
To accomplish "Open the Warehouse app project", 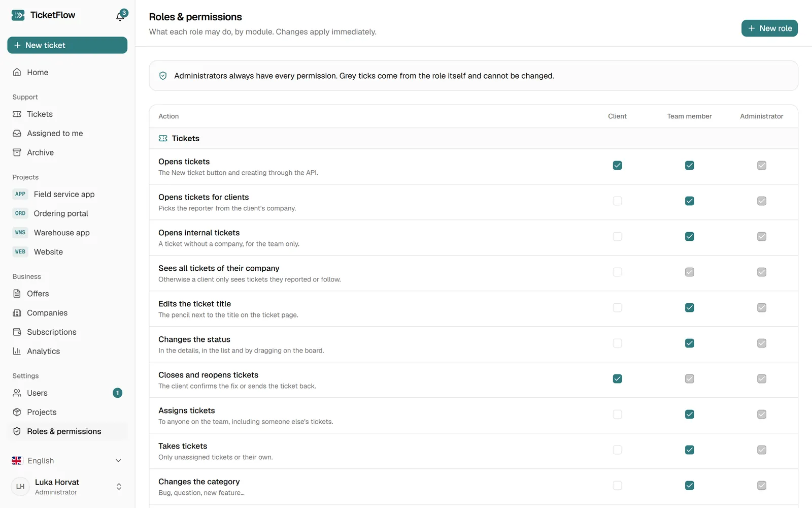I will [67, 233].
